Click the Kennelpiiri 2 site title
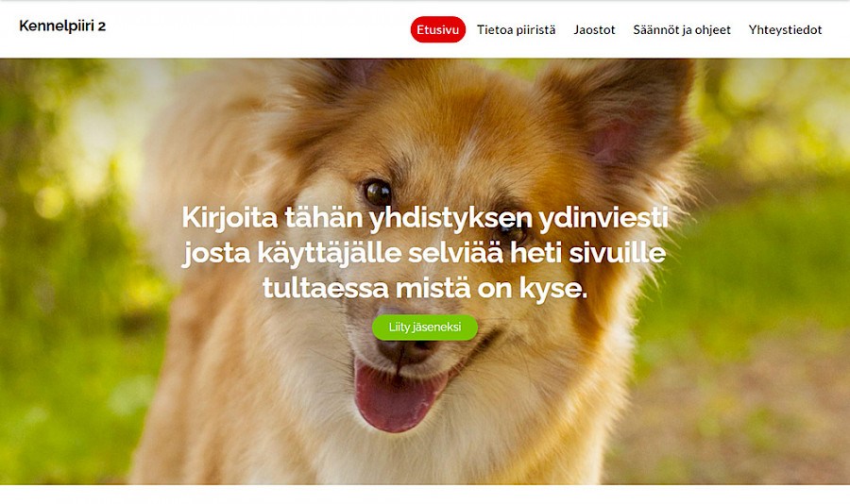850x504 pixels. [62, 25]
